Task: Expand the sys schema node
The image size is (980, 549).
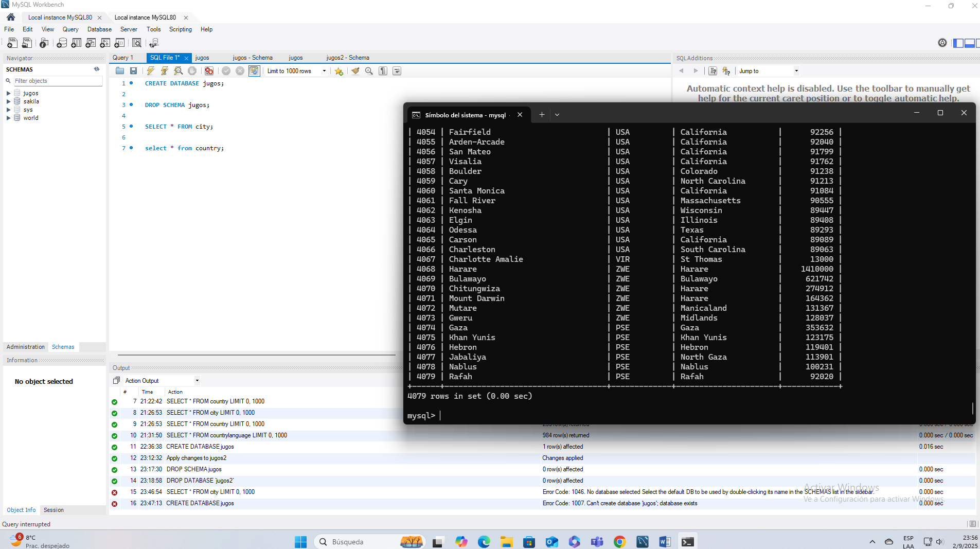Action: click(x=8, y=110)
